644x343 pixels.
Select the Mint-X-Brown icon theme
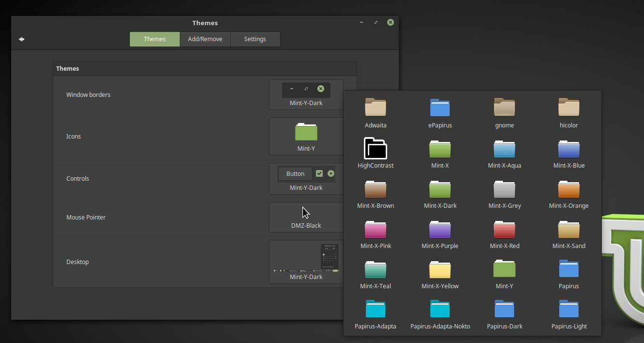click(x=376, y=192)
